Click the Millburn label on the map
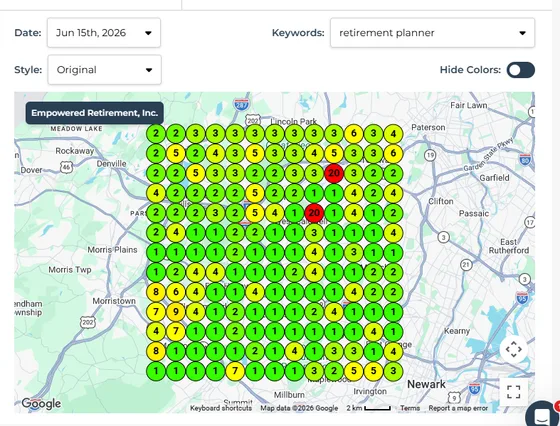The width and height of the screenshot is (560, 426). coord(289,395)
